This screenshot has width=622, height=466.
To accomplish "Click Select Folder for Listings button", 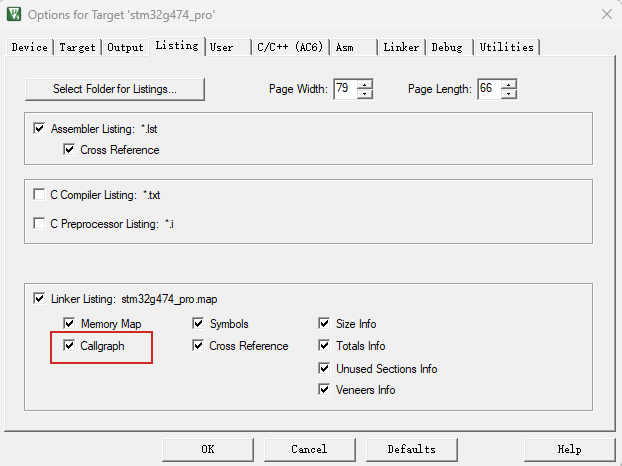I will coord(115,89).
